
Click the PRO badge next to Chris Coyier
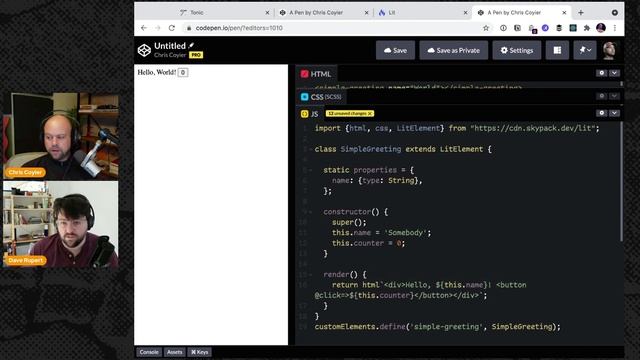tap(196, 55)
